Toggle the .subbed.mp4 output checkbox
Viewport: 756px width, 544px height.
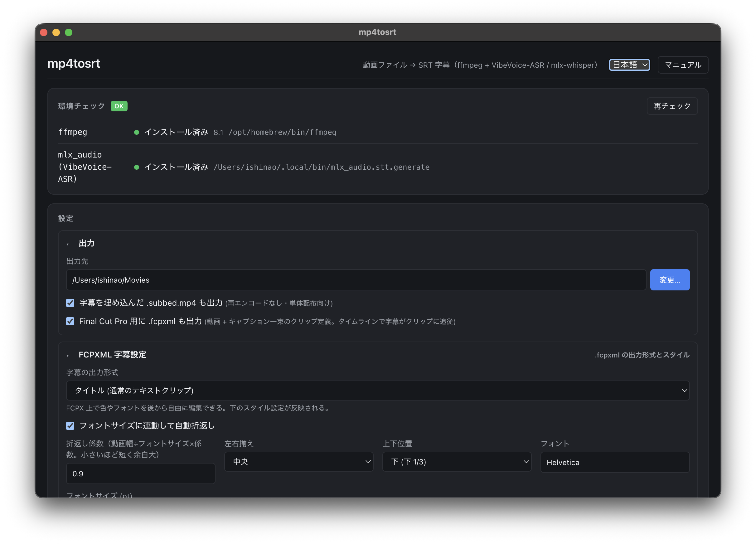[70, 303]
